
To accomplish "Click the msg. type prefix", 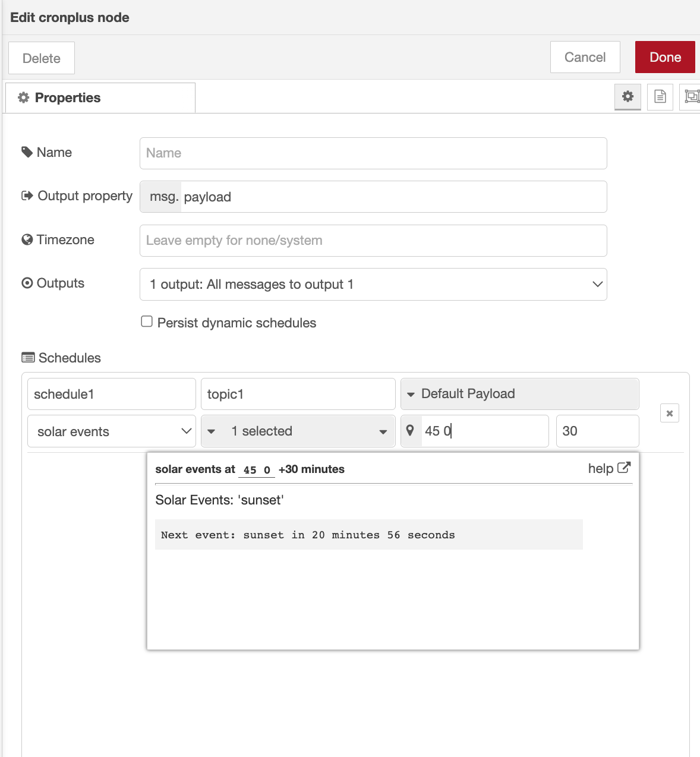I will point(161,197).
